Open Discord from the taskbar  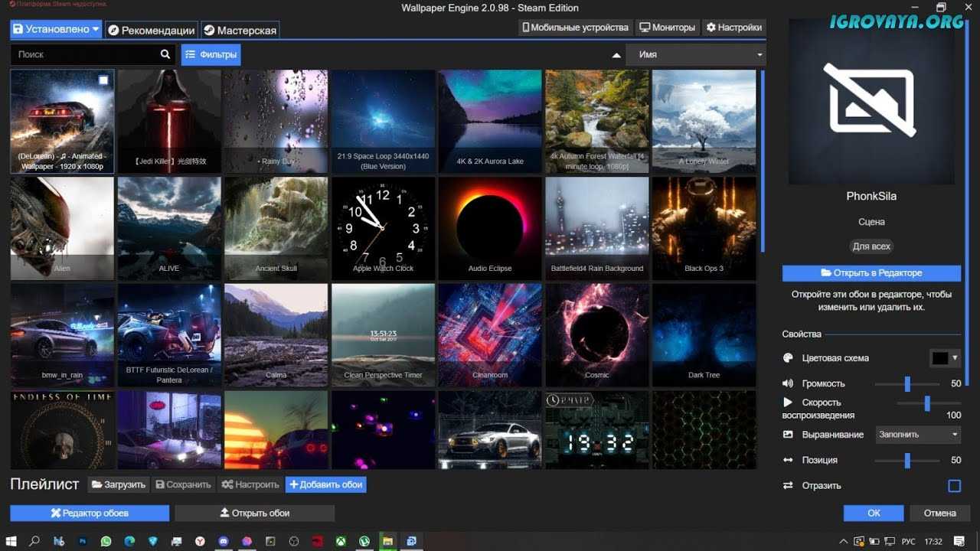pos(224,541)
